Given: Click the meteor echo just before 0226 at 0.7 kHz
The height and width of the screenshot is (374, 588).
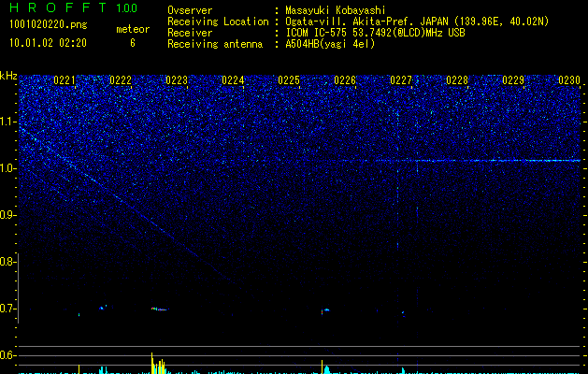Looking at the screenshot, I should pos(325,310).
